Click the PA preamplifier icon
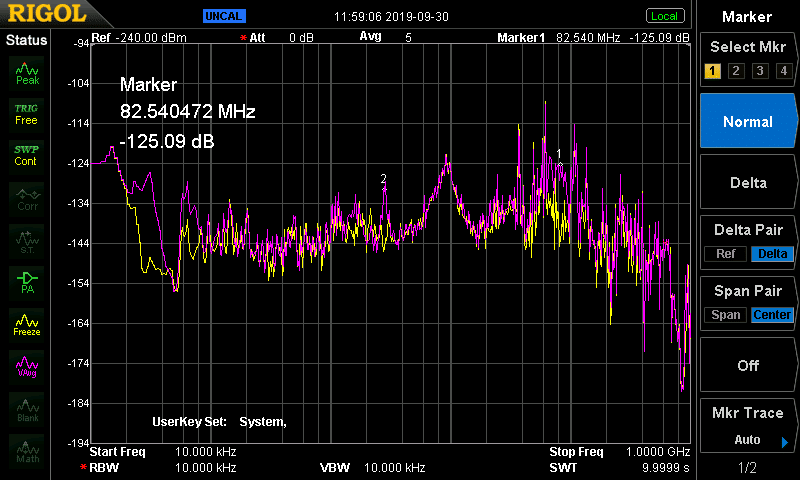800x480 pixels. (27, 282)
